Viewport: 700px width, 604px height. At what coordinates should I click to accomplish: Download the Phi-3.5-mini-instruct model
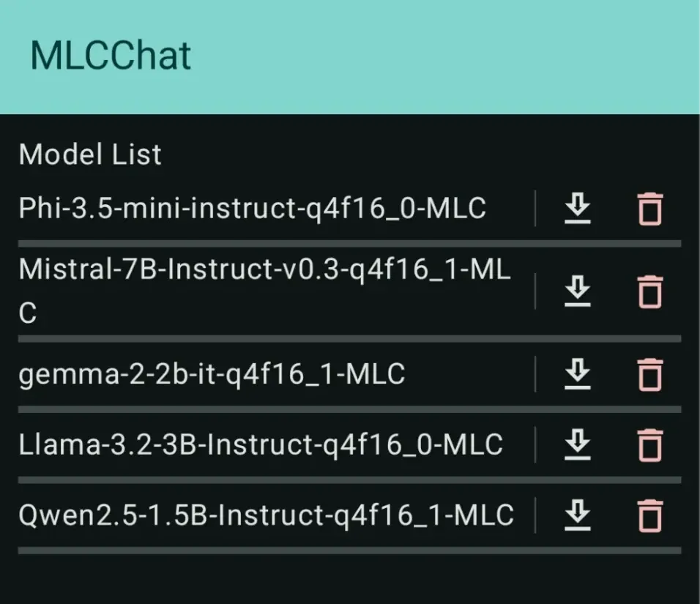point(578,209)
